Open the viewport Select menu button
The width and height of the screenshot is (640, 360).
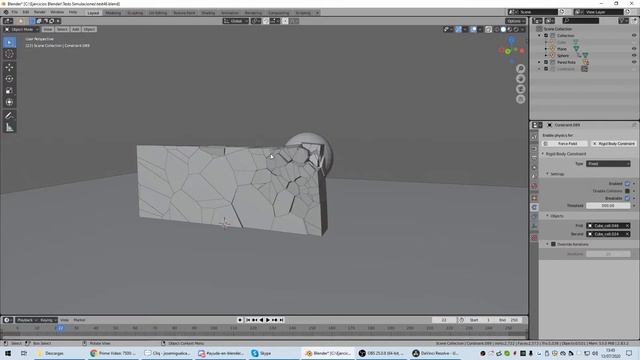pyautogui.click(x=62, y=29)
